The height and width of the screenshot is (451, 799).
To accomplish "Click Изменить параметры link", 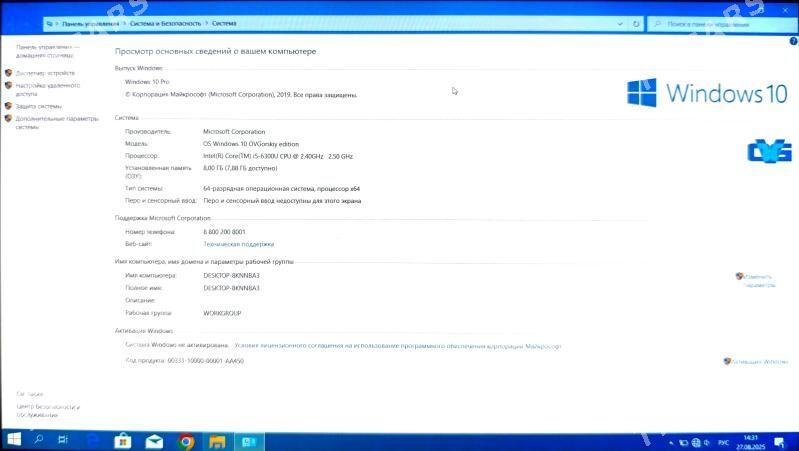I will pos(759,281).
